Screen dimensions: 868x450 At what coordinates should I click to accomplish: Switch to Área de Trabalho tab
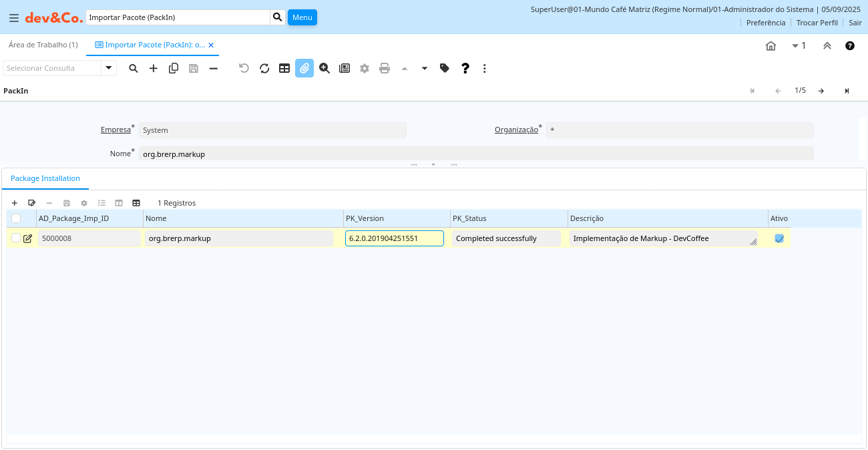(43, 45)
